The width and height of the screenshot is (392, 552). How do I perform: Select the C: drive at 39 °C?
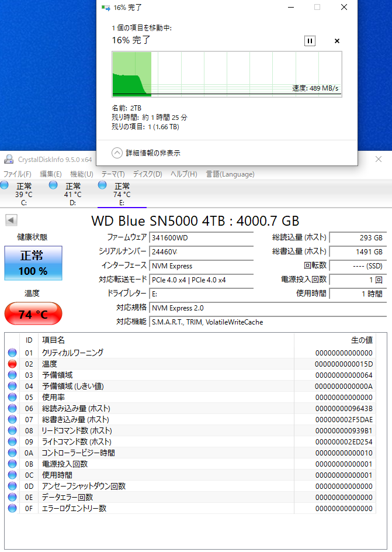[x=23, y=194]
